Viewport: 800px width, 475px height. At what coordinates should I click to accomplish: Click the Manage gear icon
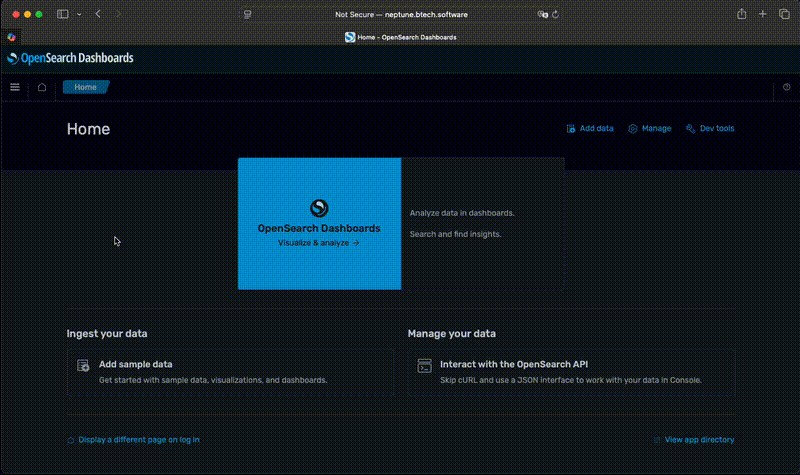pyautogui.click(x=633, y=129)
